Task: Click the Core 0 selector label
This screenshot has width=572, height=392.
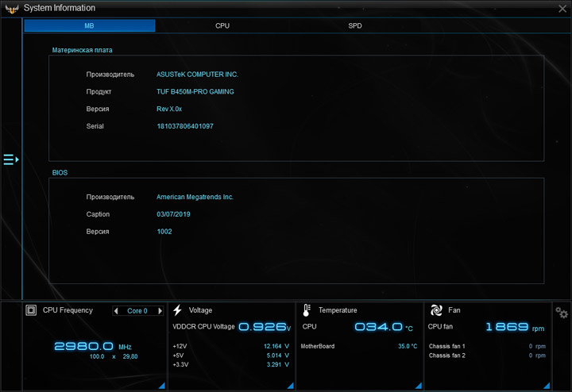Action: click(x=137, y=311)
